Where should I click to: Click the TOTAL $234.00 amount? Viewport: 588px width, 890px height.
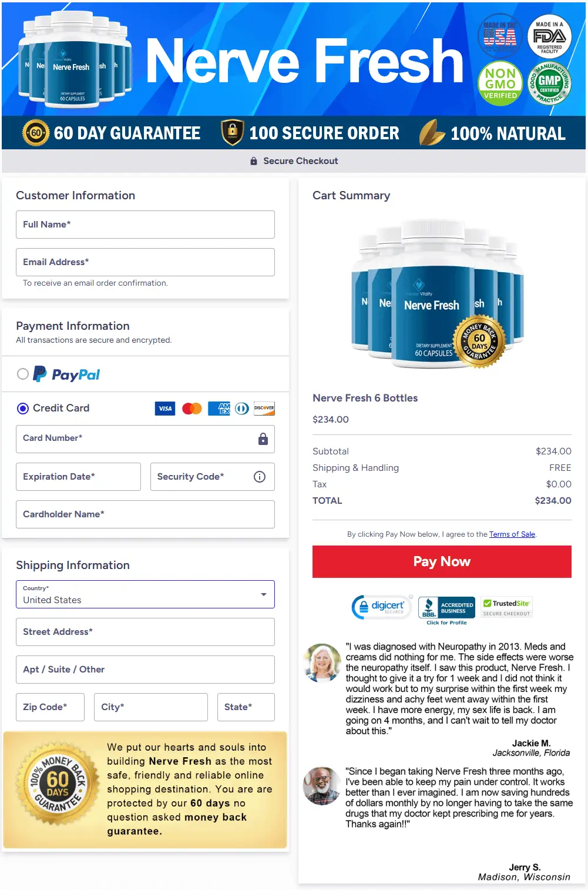click(553, 501)
